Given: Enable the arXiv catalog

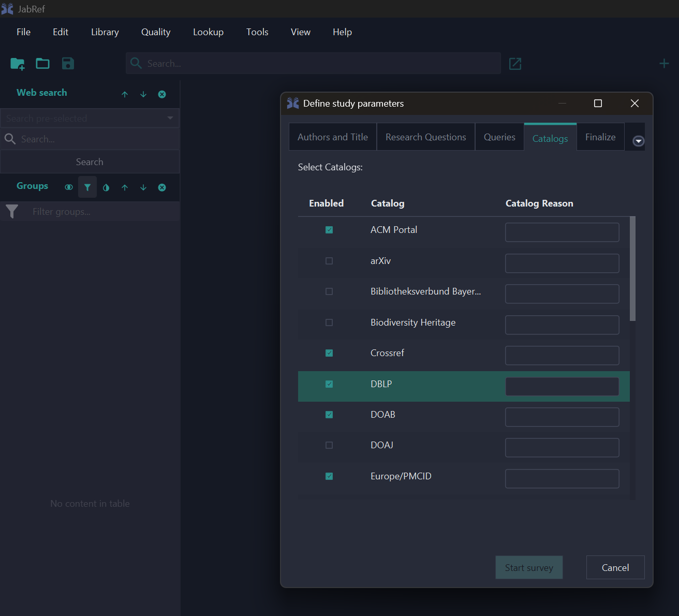Looking at the screenshot, I should 329,261.
